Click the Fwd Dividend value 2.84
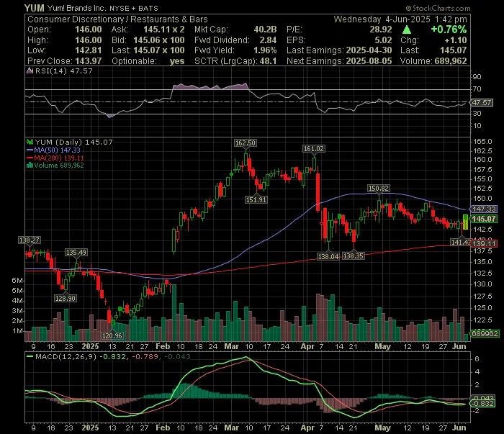Screen dimensions: 504x434 click(268, 40)
